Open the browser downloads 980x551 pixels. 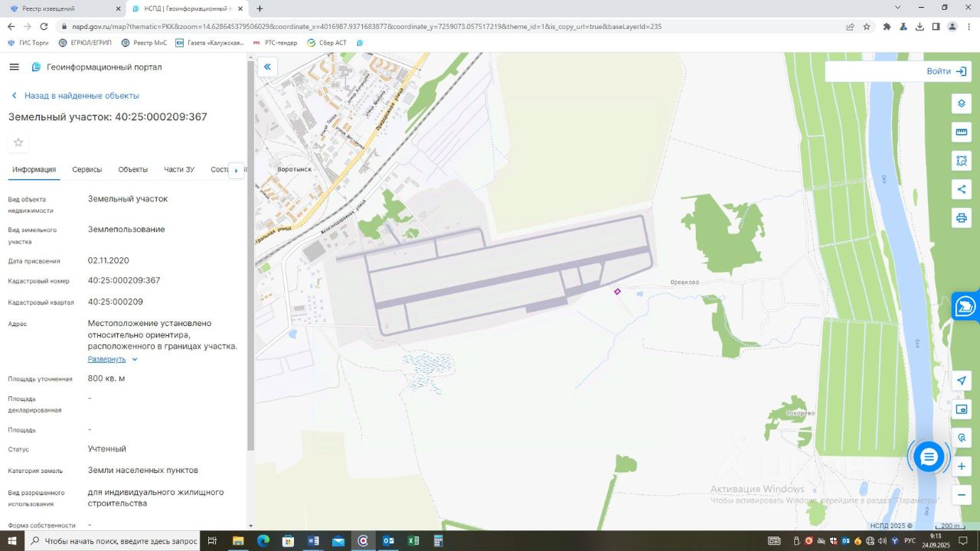[x=920, y=26]
